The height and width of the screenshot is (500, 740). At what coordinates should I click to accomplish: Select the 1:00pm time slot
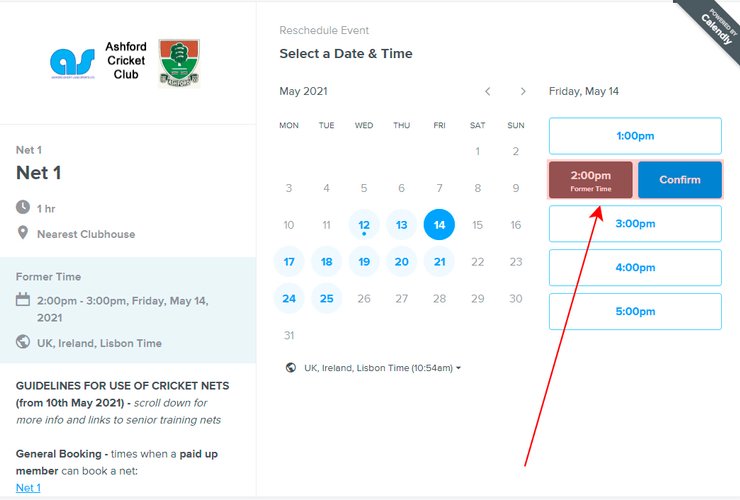pos(635,136)
